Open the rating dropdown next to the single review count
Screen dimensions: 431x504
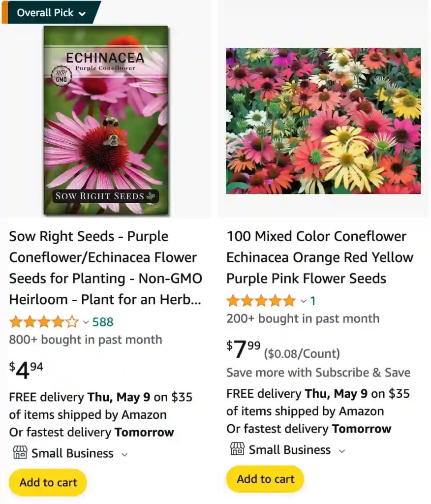[x=304, y=300]
